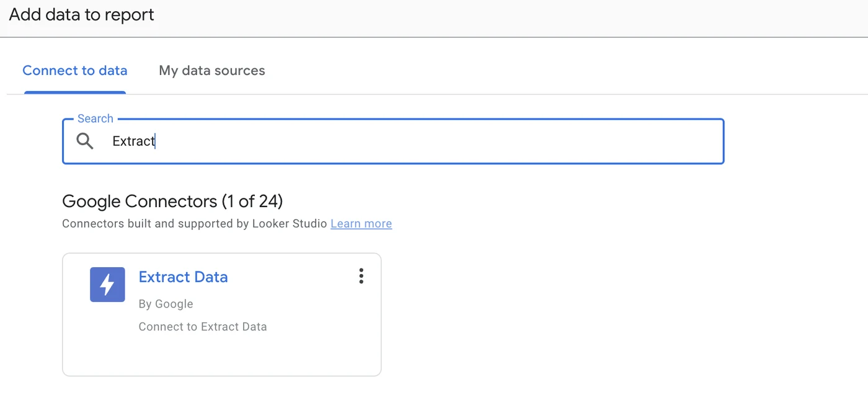Click the Add data to report header

[x=81, y=14]
